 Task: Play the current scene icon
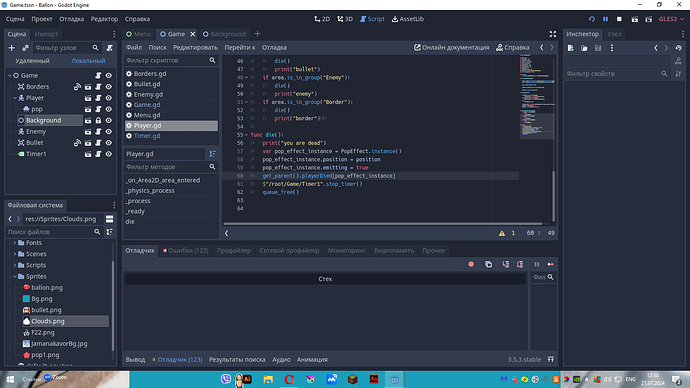(x=635, y=19)
